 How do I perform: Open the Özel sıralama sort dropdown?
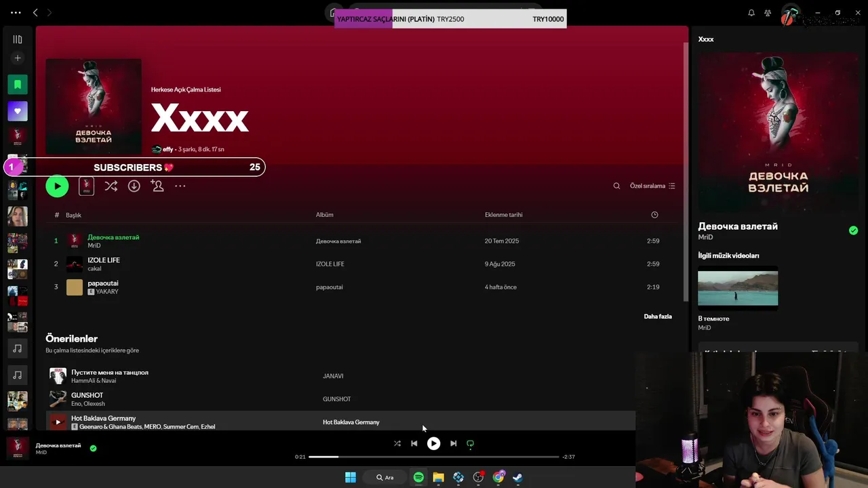[652, 186]
